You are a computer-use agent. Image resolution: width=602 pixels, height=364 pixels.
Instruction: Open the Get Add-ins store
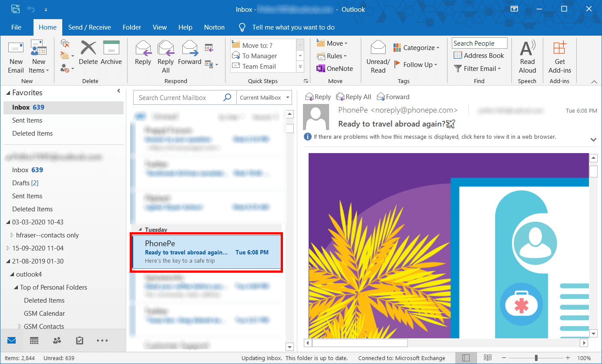click(x=560, y=57)
